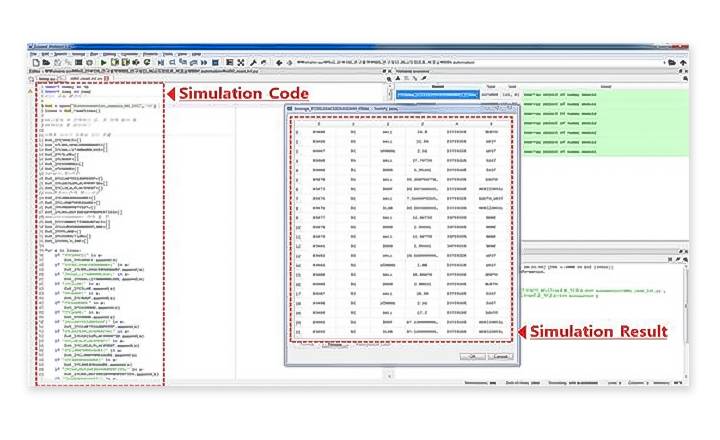Open the Run menu
The height and width of the screenshot is (440, 720).
pos(94,52)
